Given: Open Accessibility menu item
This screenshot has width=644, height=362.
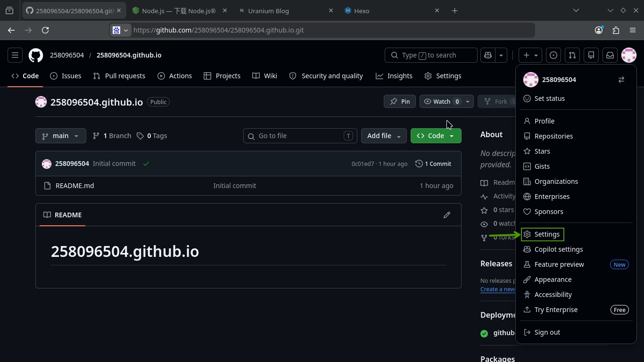Looking at the screenshot, I should [x=576, y=295].
